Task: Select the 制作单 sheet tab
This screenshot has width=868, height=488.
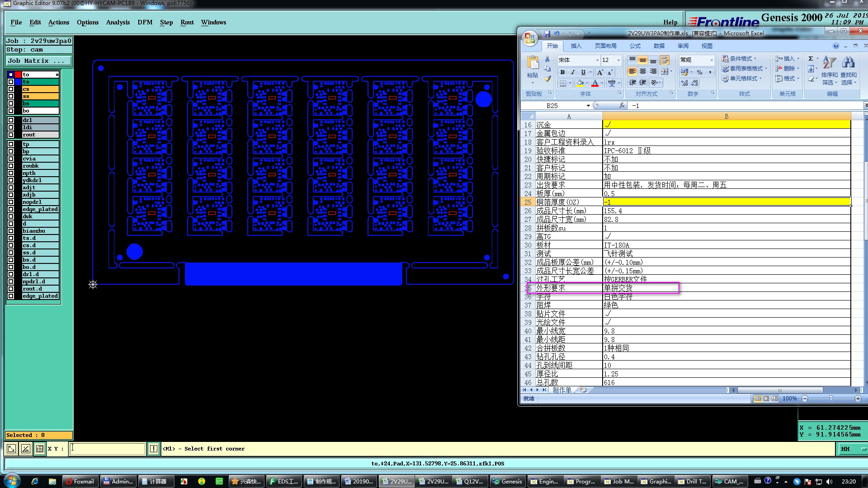Action: tap(562, 390)
